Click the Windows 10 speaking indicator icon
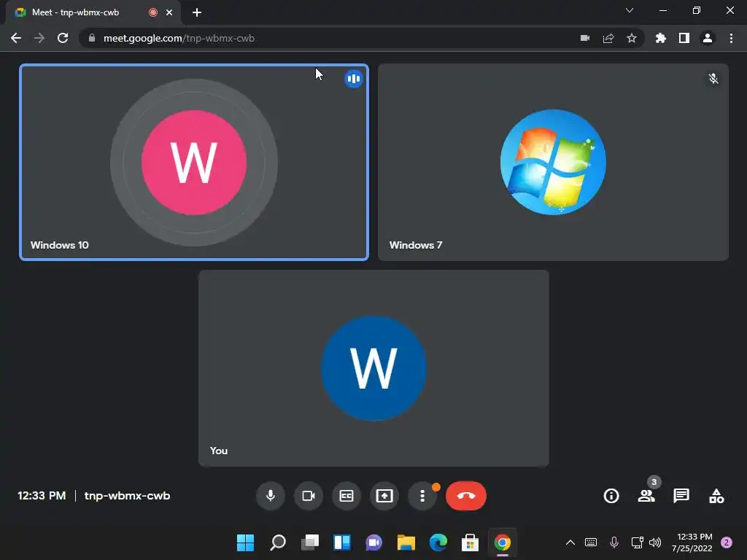747x560 pixels. (354, 79)
